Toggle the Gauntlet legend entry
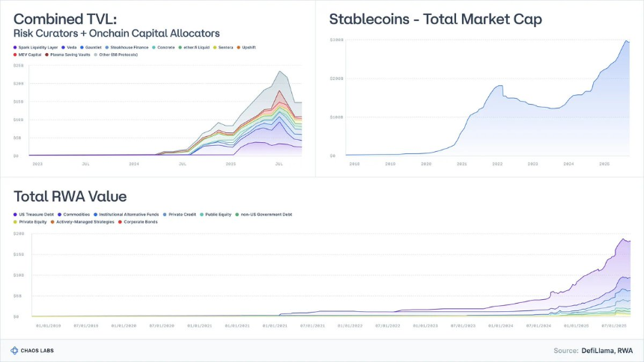The image size is (644, 362). tap(91, 47)
